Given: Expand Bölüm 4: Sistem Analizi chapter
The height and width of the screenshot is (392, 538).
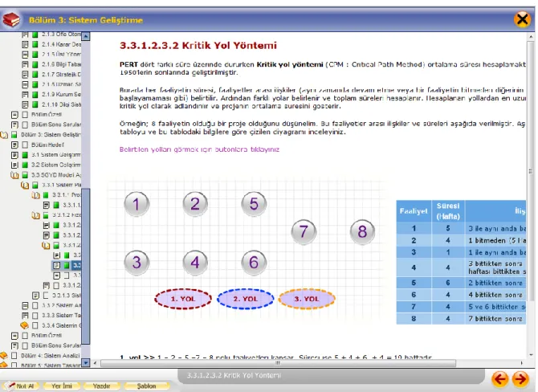Looking at the screenshot, I should (3, 355).
